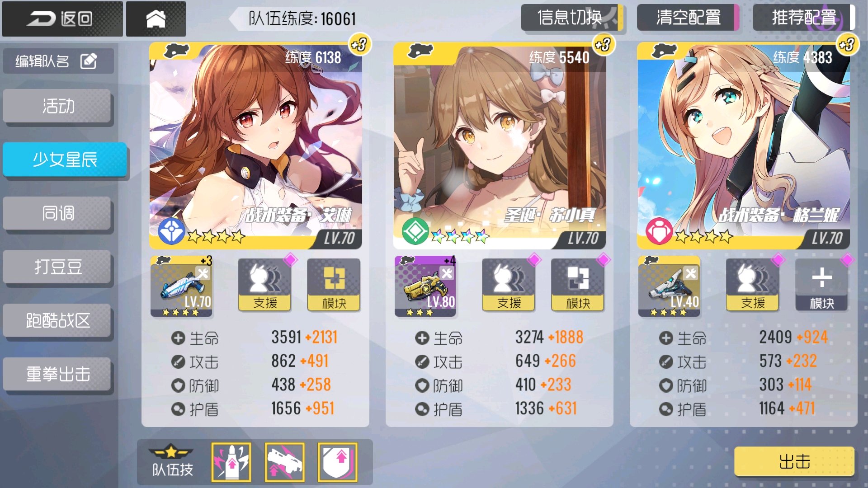
Task: Open the LV.80 golden pistol weapon slot
Action: coord(425,286)
